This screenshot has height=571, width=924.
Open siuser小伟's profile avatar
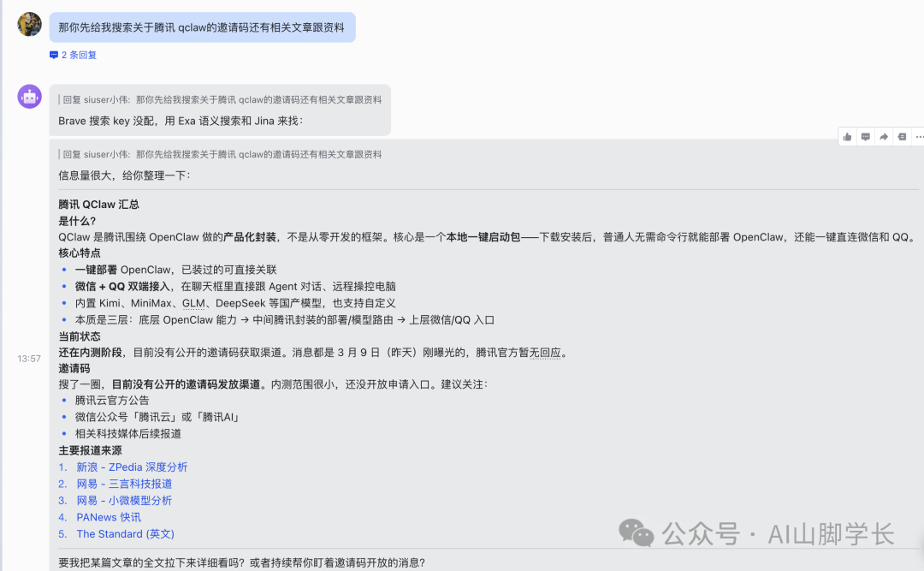coord(29,24)
